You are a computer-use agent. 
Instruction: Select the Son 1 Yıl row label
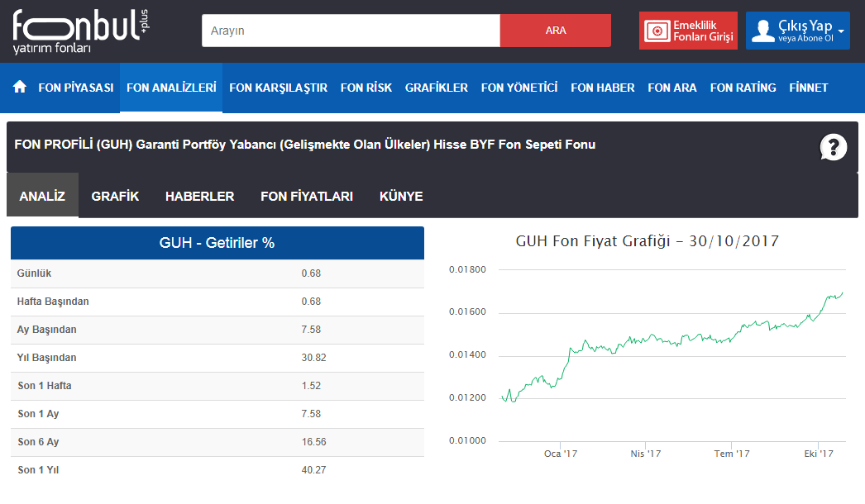[x=38, y=470]
